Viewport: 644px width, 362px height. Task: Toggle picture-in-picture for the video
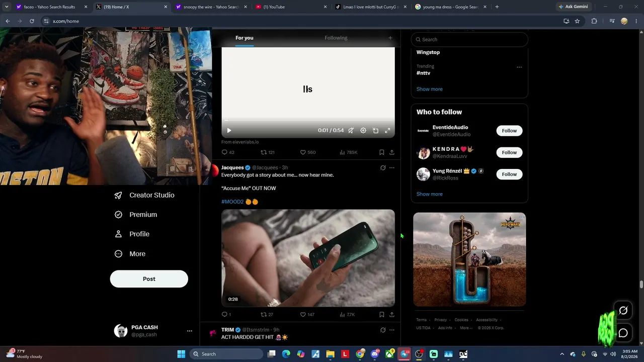[375, 130]
